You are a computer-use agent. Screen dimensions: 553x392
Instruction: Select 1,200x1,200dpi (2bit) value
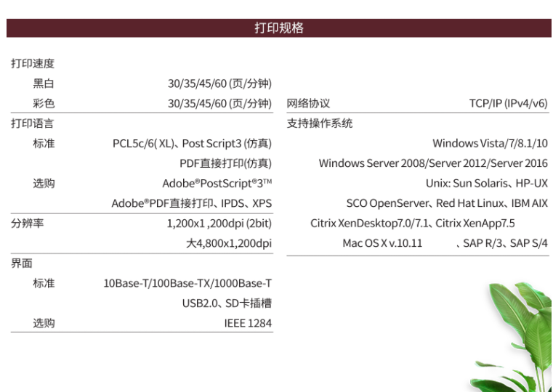tap(219, 224)
